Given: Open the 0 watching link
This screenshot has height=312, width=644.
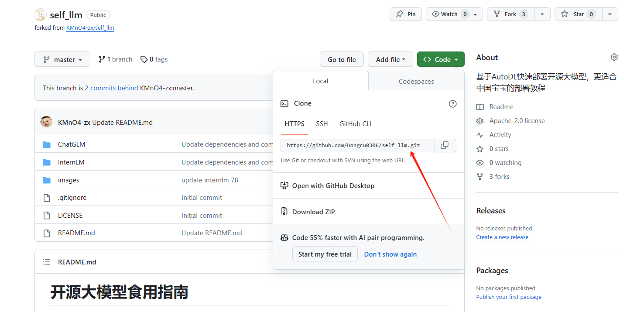Looking at the screenshot, I should click(x=506, y=163).
